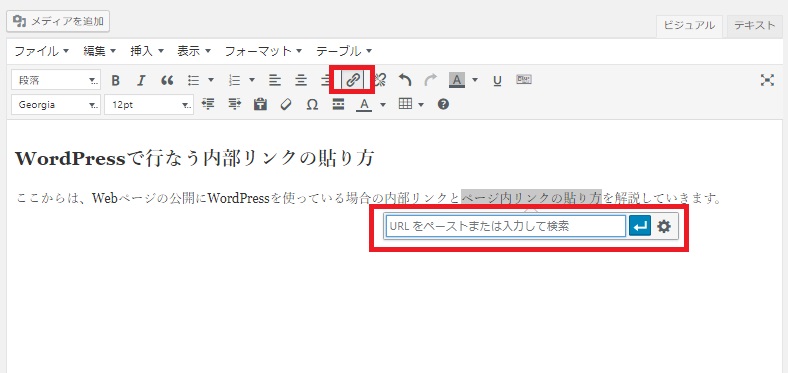Click the special character omega icon
Image resolution: width=788 pixels, height=373 pixels.
[312, 105]
